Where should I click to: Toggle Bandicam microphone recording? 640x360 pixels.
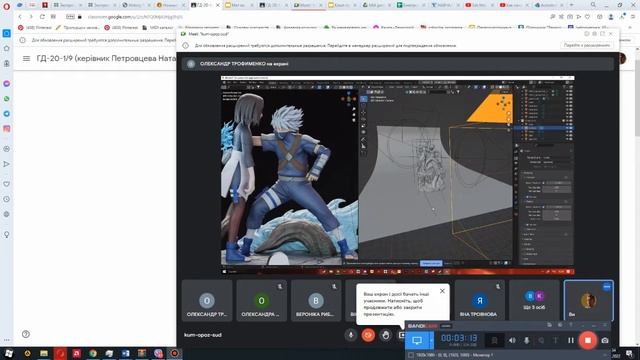527,340
